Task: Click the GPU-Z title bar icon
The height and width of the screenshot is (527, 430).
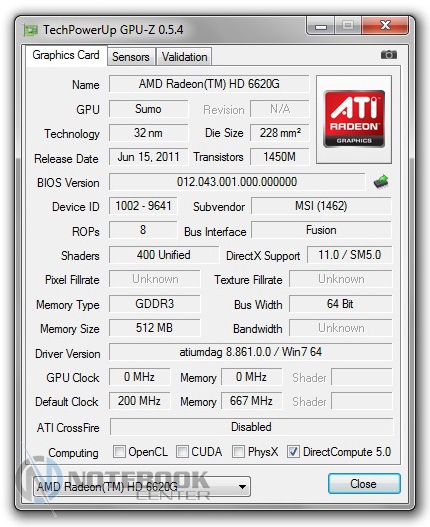Action: pyautogui.click(x=31, y=31)
